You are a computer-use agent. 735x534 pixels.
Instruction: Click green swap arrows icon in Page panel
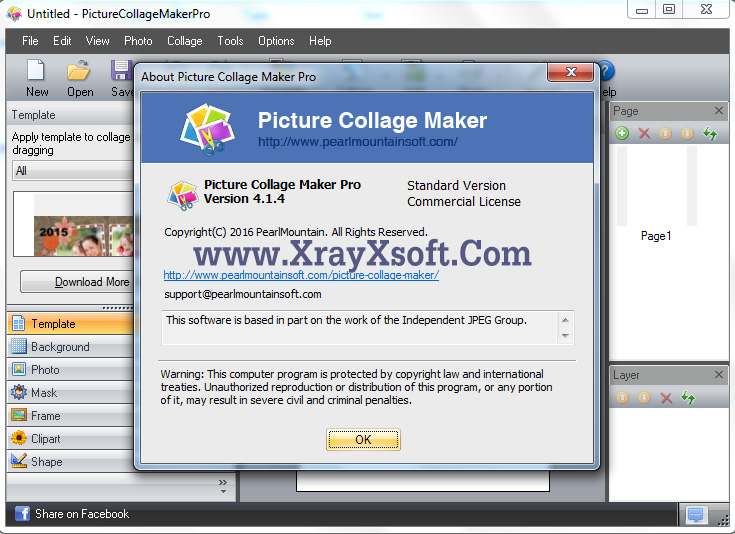(710, 133)
